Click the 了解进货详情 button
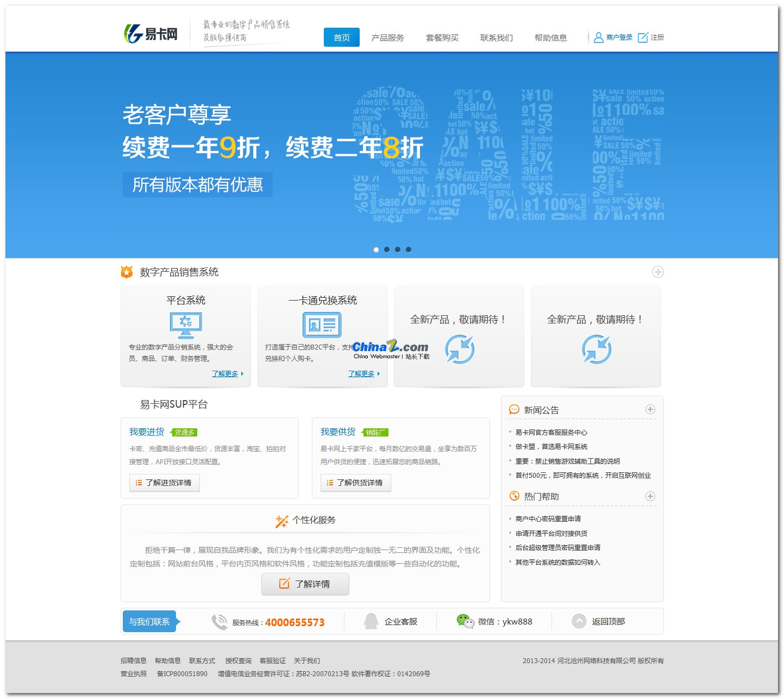 [165, 483]
